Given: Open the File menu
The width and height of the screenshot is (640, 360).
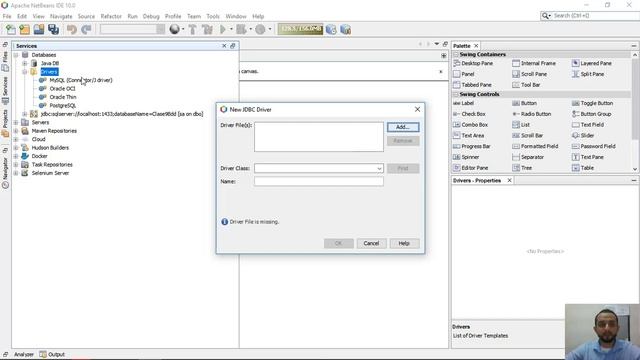Looking at the screenshot, I should [7, 16].
